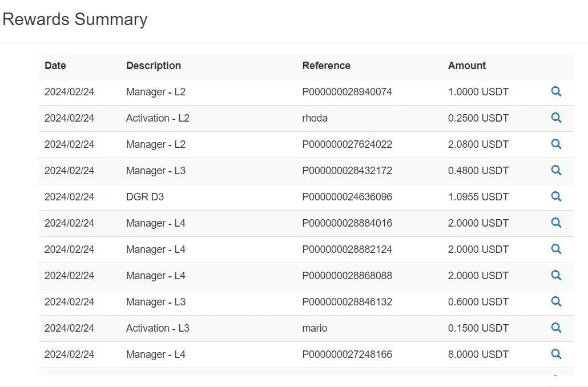Screen dimensions: 588x387
Task: Select reference text P000000027624022
Action: click(347, 144)
